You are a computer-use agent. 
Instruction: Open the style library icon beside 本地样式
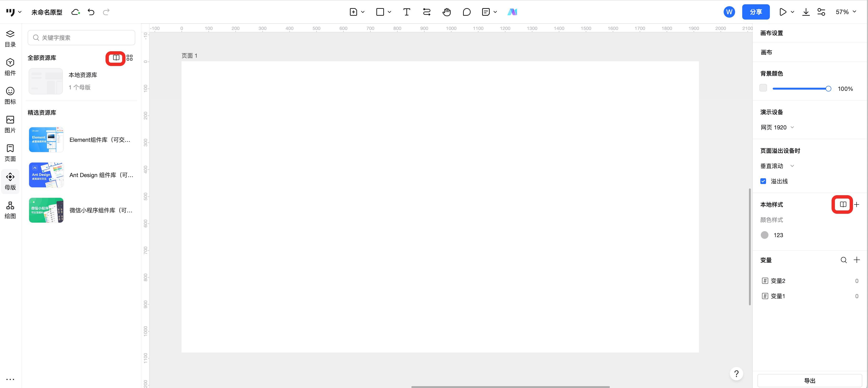pos(843,204)
